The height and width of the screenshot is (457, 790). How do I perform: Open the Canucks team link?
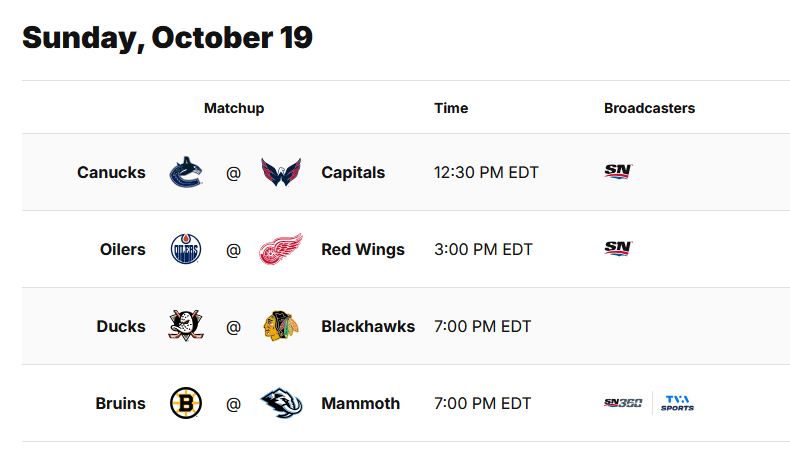[x=111, y=172]
